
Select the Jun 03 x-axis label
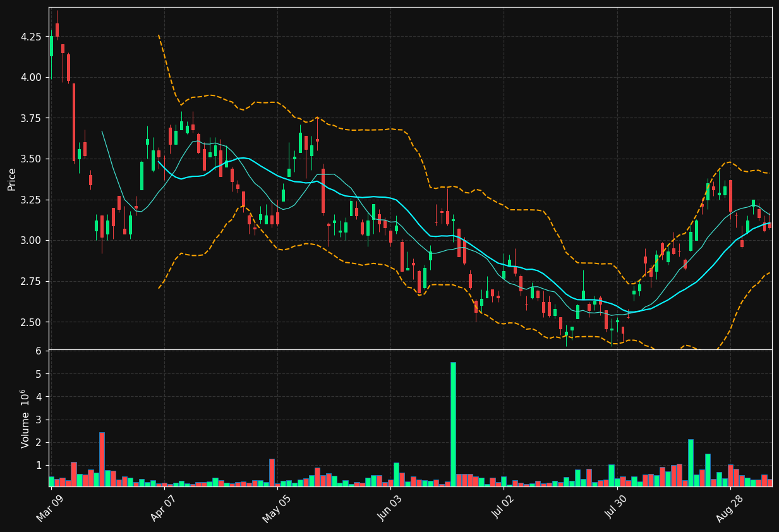coord(389,507)
